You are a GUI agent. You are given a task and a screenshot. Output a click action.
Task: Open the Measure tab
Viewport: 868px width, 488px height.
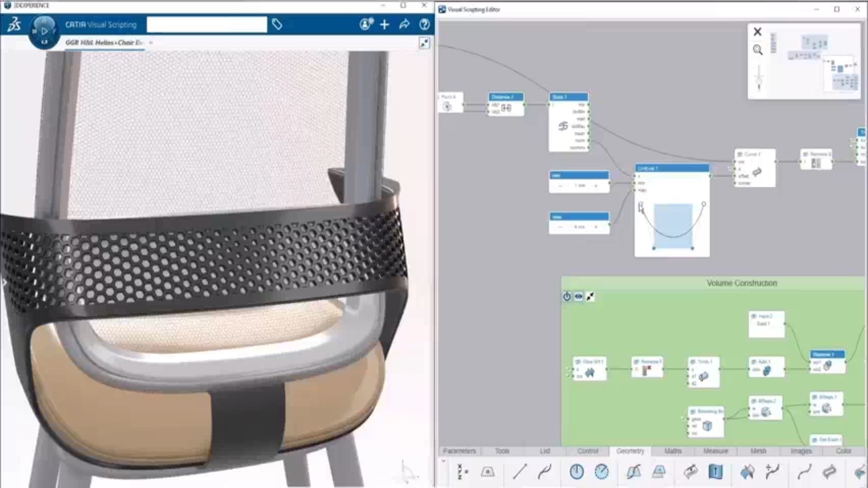[716, 451]
